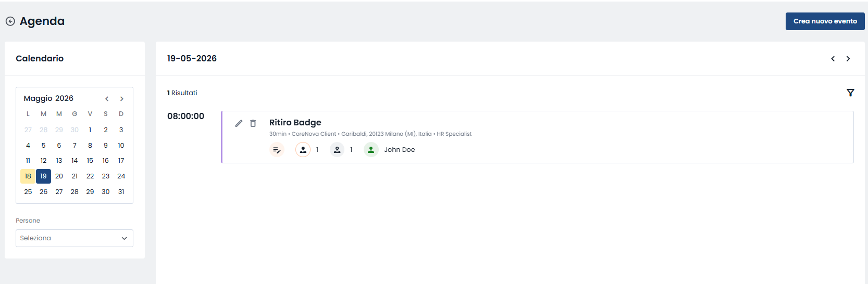The height and width of the screenshot is (284, 868).
Task: Open the Ritiro Badge event title
Action: (x=295, y=122)
